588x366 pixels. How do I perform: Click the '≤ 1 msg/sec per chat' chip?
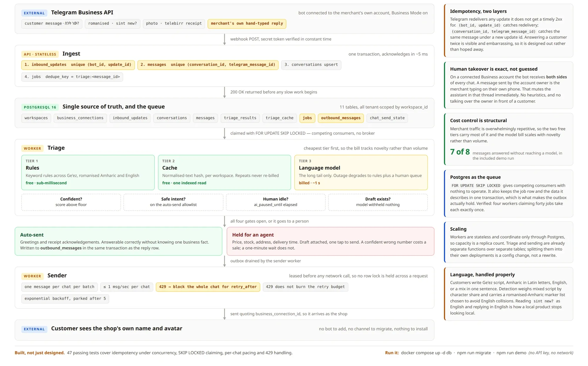tap(127, 287)
